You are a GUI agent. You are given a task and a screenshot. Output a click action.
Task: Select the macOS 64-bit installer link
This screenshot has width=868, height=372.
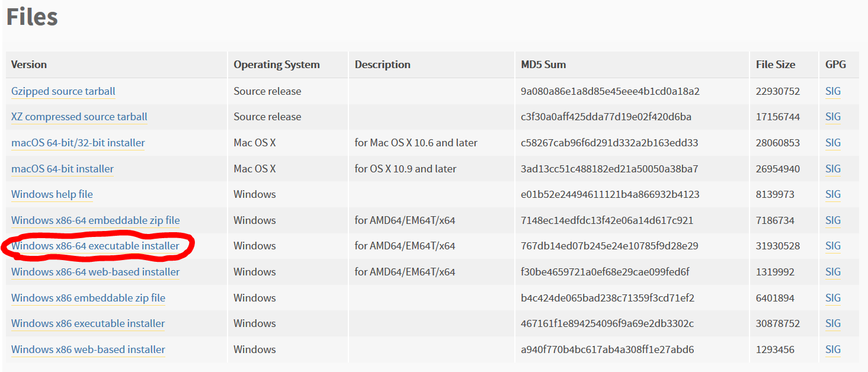[x=62, y=169]
